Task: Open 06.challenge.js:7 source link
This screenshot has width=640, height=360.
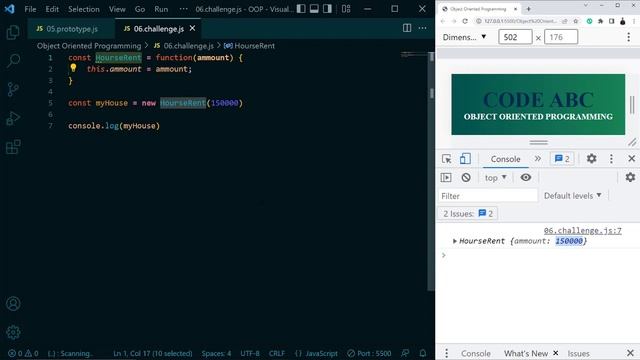Action: click(x=582, y=231)
